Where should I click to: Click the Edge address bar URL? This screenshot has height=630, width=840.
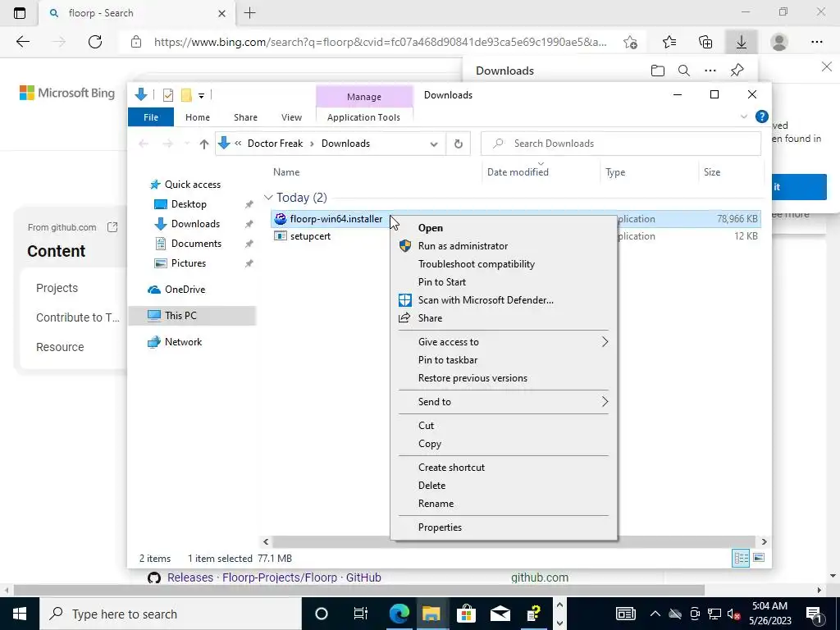(x=381, y=42)
